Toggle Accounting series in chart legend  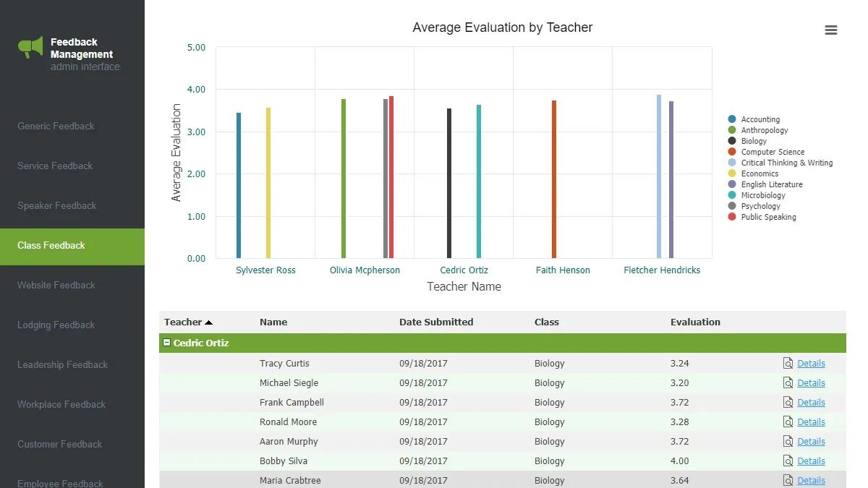[759, 119]
